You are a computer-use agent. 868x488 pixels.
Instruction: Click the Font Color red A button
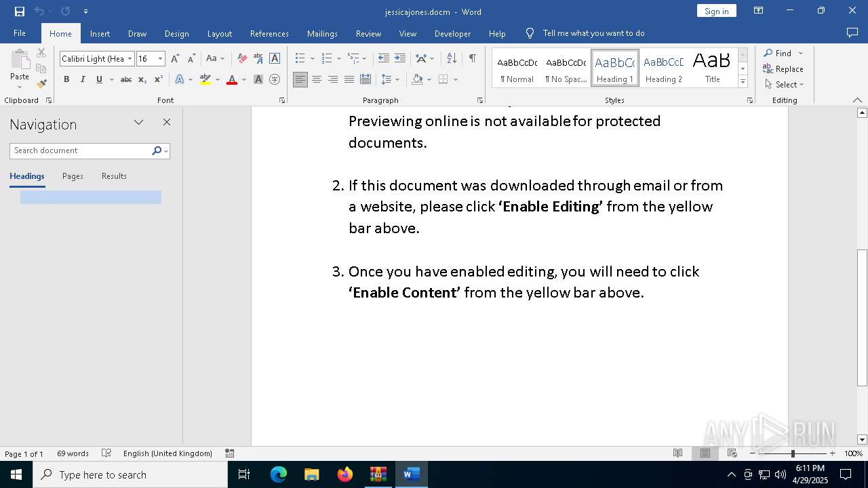(x=231, y=79)
